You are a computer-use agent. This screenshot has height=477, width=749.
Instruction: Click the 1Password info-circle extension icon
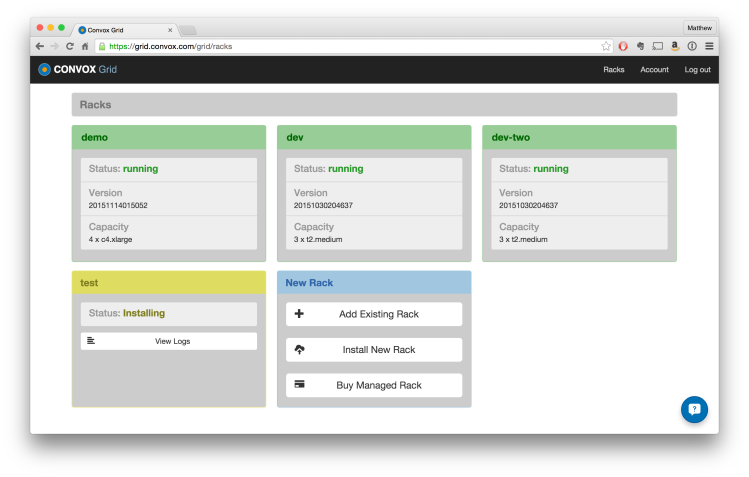692,46
